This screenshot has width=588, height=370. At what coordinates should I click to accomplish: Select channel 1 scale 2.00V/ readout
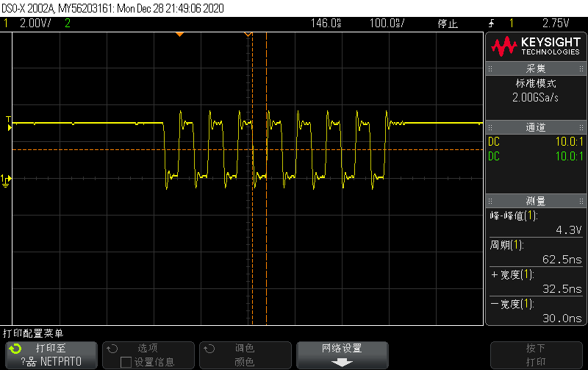[x=35, y=24]
